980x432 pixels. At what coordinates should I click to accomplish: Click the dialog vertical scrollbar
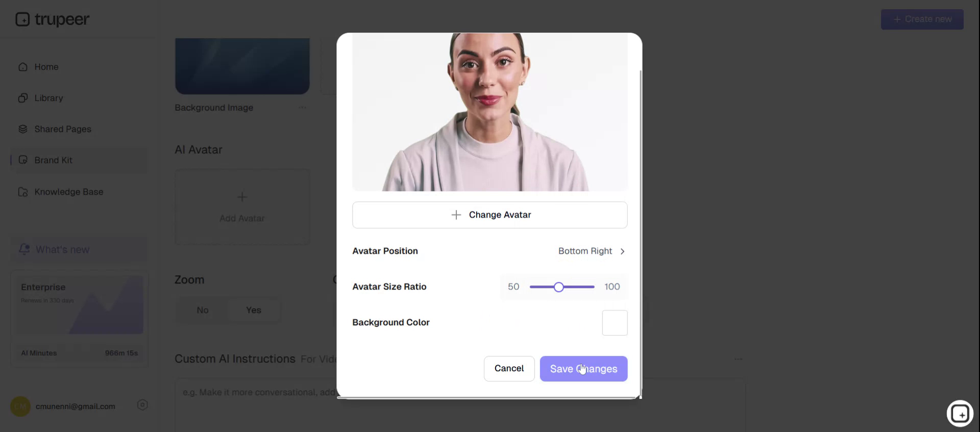point(640,232)
